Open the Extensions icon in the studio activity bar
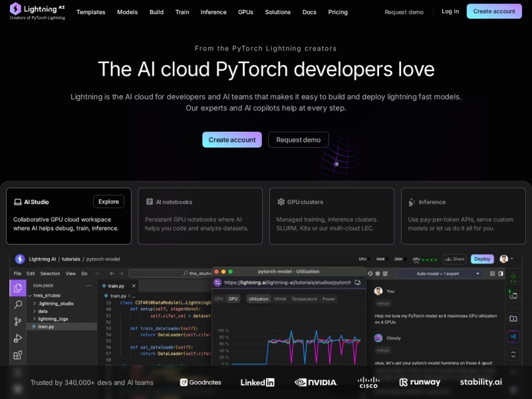This screenshot has width=532, height=399. 18,355
